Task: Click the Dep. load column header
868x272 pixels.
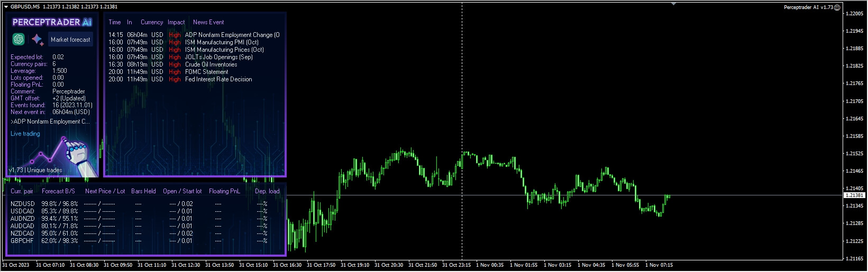Action: pos(267,191)
